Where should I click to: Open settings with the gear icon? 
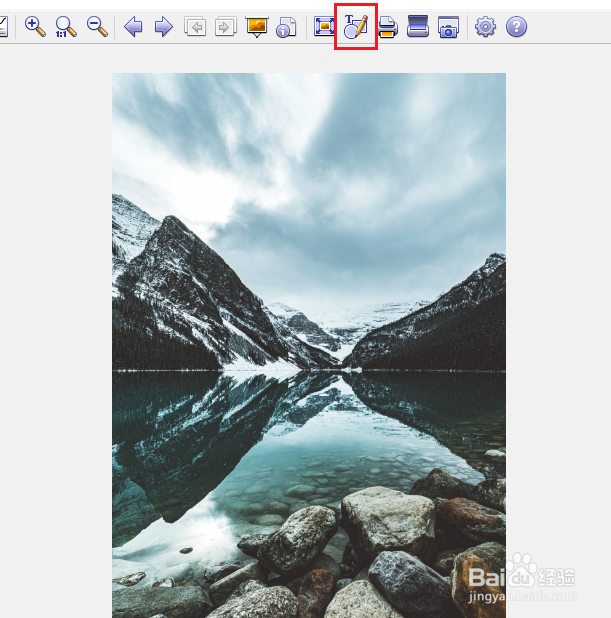coord(485,27)
